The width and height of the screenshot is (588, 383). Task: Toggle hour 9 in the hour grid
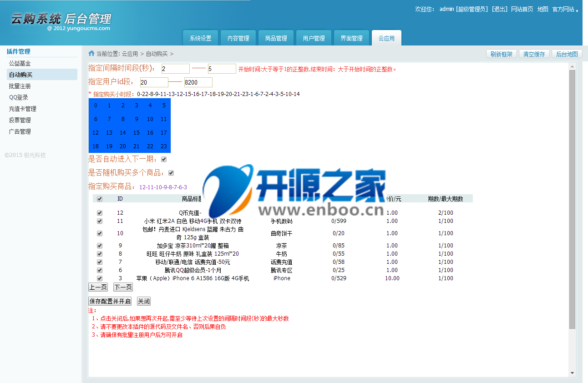point(137,119)
